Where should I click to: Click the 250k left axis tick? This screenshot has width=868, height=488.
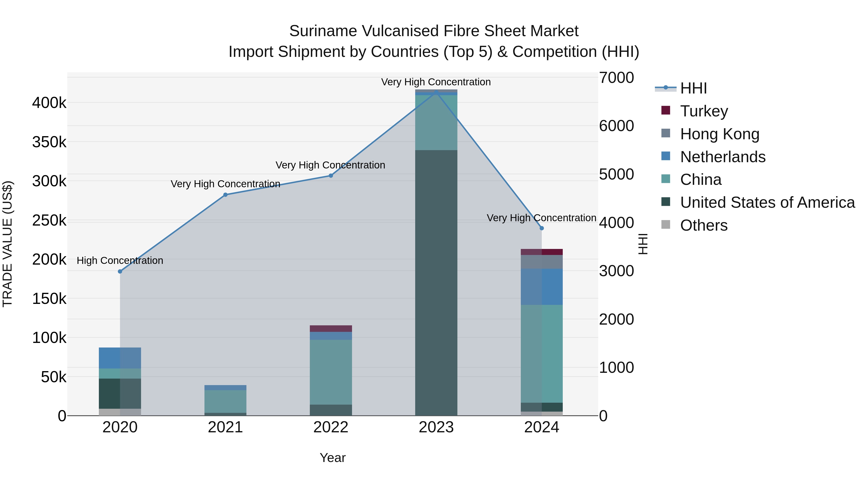click(x=49, y=221)
